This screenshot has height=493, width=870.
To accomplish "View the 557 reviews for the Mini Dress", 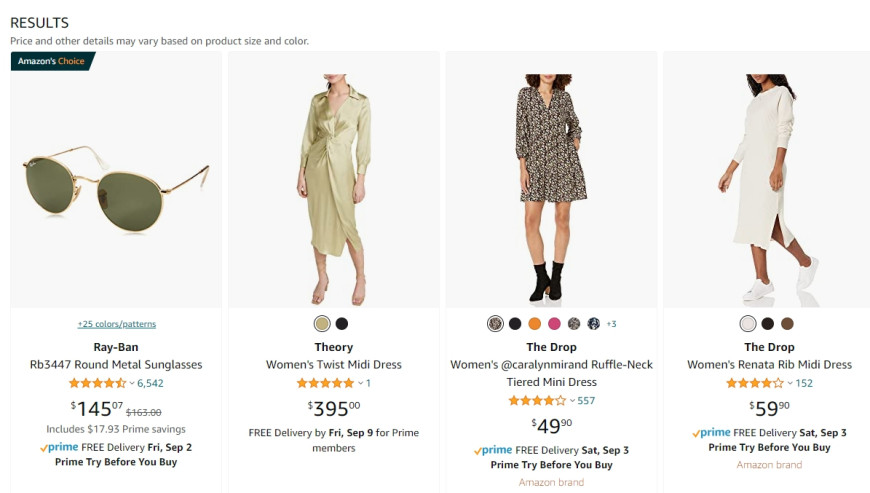I will coord(586,400).
